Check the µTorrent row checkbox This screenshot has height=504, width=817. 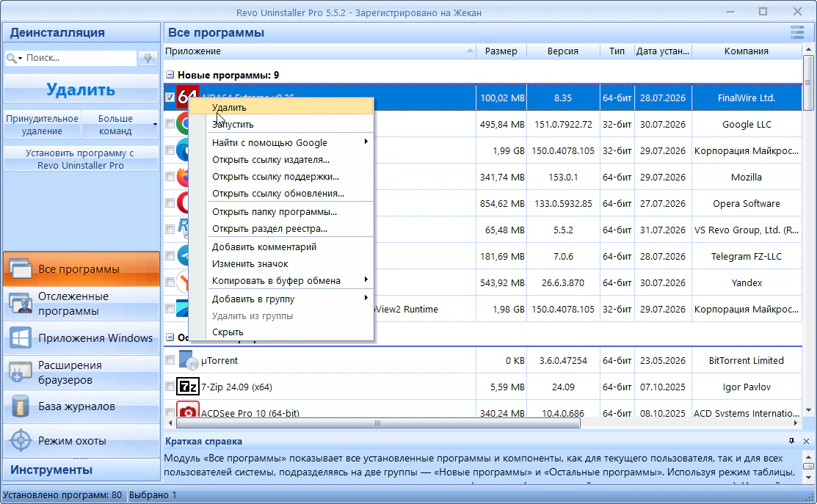(170, 359)
